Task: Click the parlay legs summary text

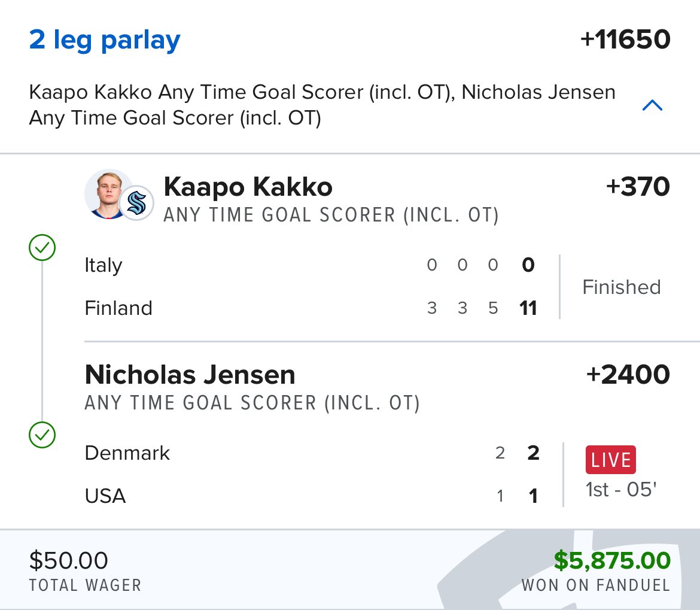Action: (322, 105)
